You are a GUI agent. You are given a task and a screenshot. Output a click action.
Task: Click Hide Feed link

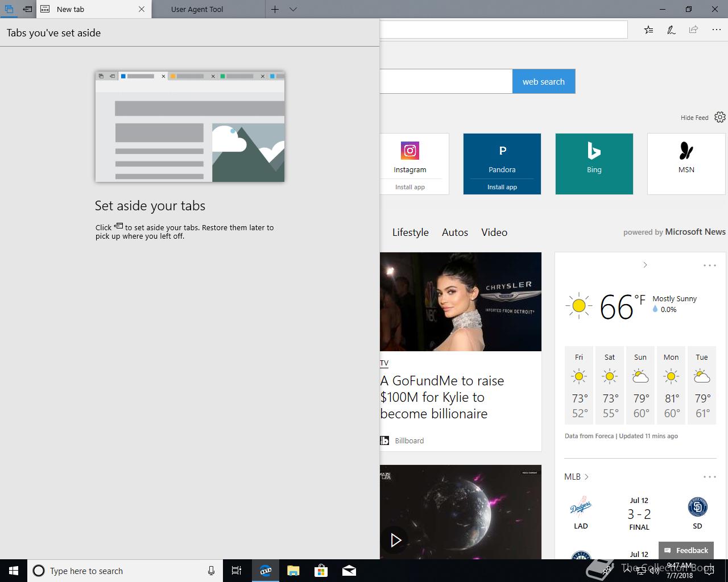coord(694,118)
